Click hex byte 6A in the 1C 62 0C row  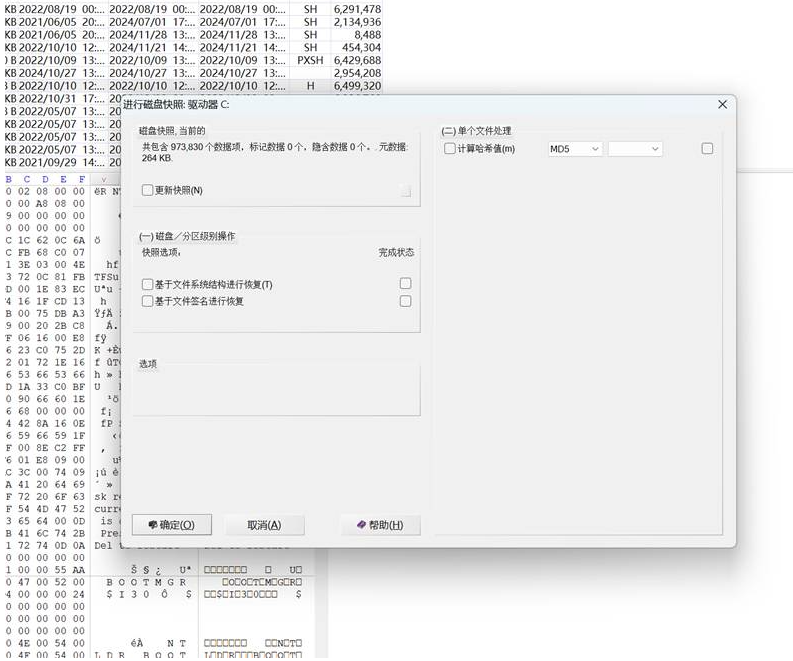pyautogui.click(x=78, y=240)
